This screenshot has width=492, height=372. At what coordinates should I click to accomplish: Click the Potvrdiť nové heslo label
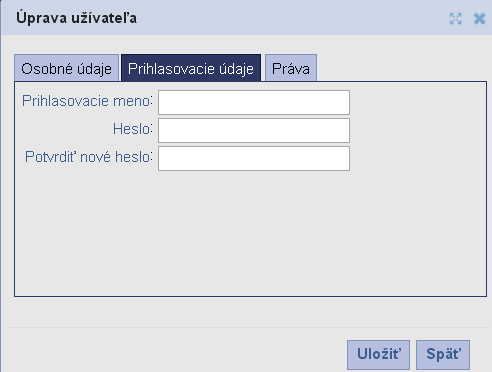[89, 157]
